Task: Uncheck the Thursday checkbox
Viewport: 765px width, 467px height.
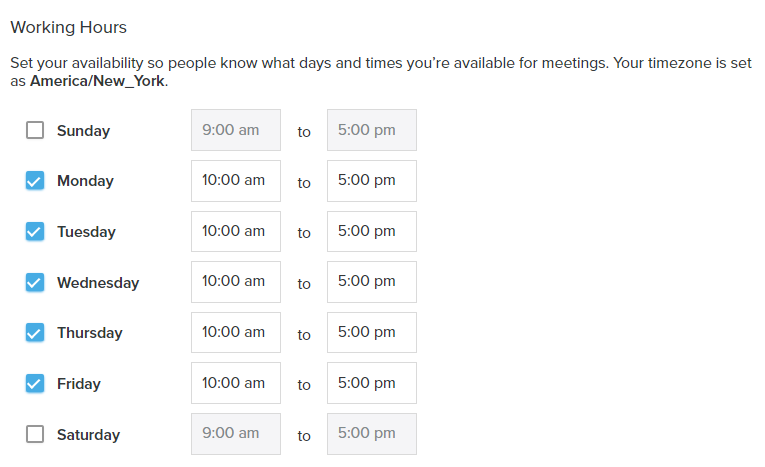Action: point(35,332)
